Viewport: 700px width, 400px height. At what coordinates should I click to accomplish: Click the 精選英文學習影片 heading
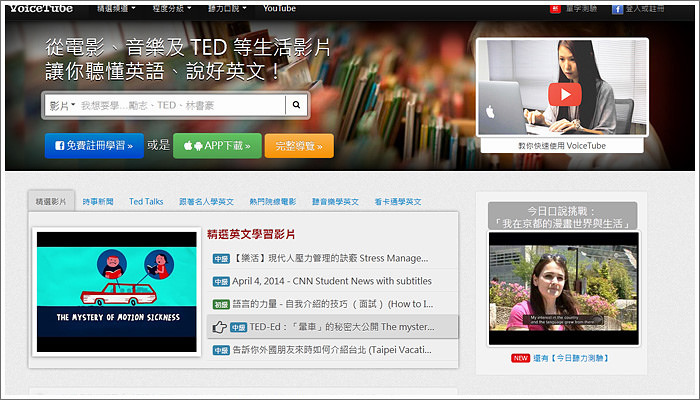click(x=250, y=234)
